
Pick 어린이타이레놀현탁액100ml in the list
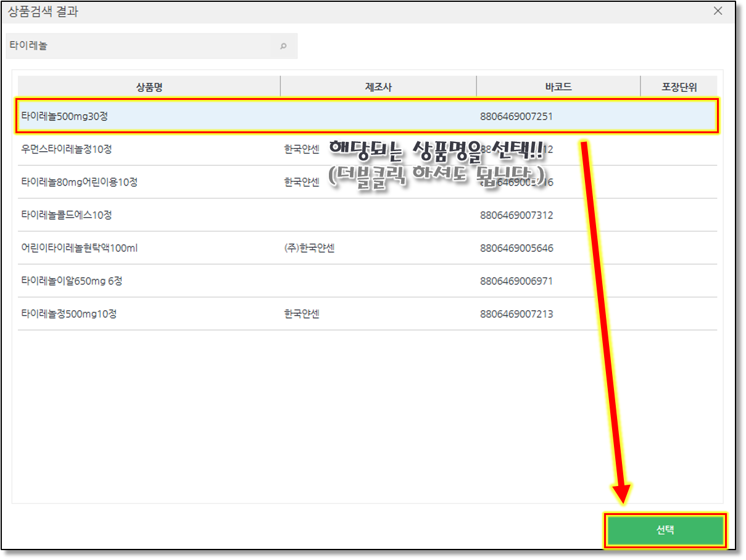pyautogui.click(x=79, y=248)
